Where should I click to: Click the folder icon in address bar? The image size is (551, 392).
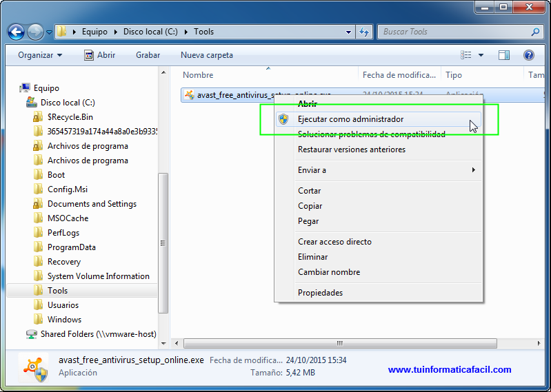pos(62,32)
